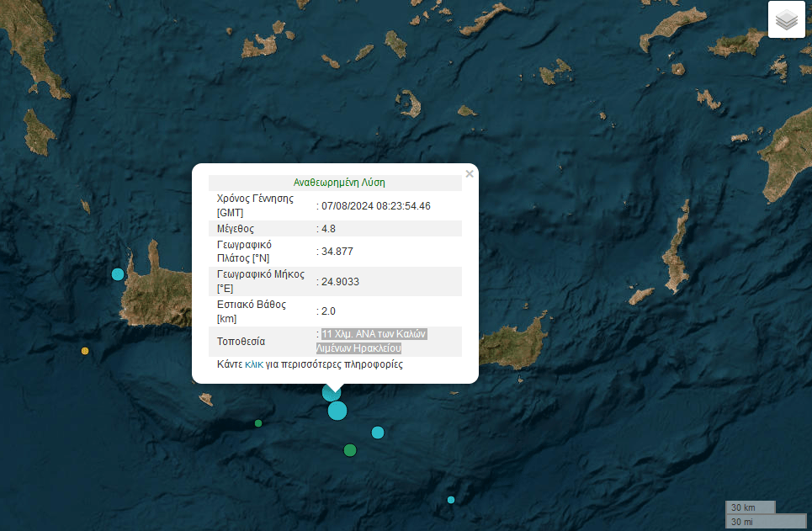The image size is (812, 531).
Task: Click the Αναθεωρημένη Λύση popup header
Action: [x=339, y=182]
